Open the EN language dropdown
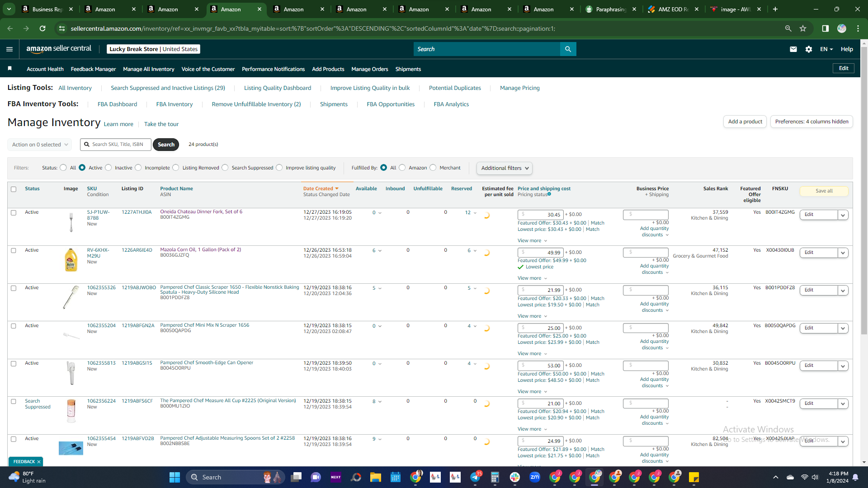 coord(826,49)
